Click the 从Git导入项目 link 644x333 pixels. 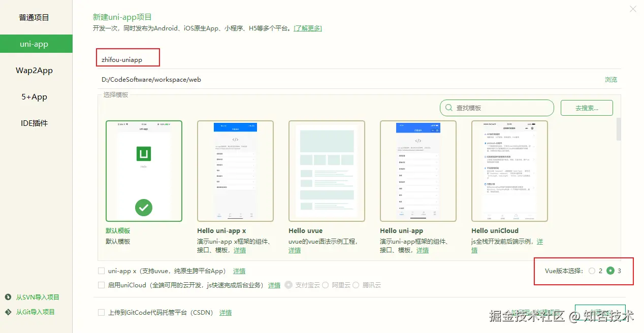35,312
